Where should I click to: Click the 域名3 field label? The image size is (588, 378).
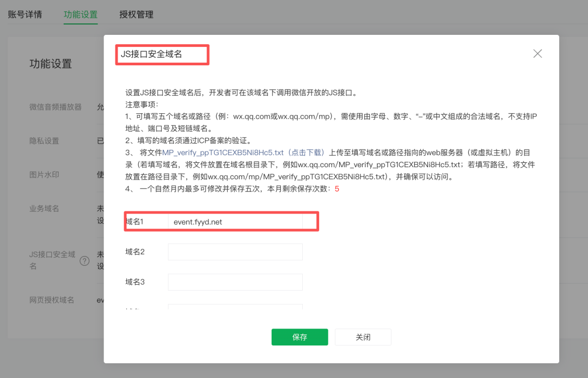coord(135,282)
